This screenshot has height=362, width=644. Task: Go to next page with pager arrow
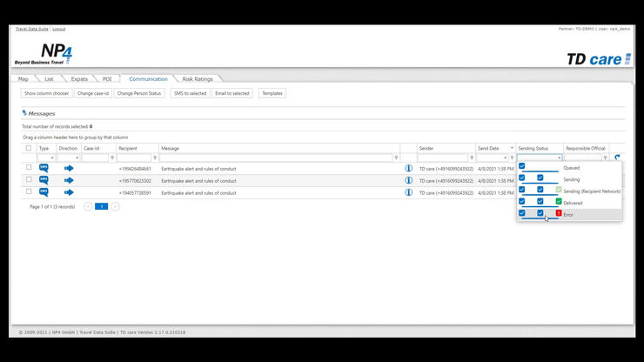point(115,206)
